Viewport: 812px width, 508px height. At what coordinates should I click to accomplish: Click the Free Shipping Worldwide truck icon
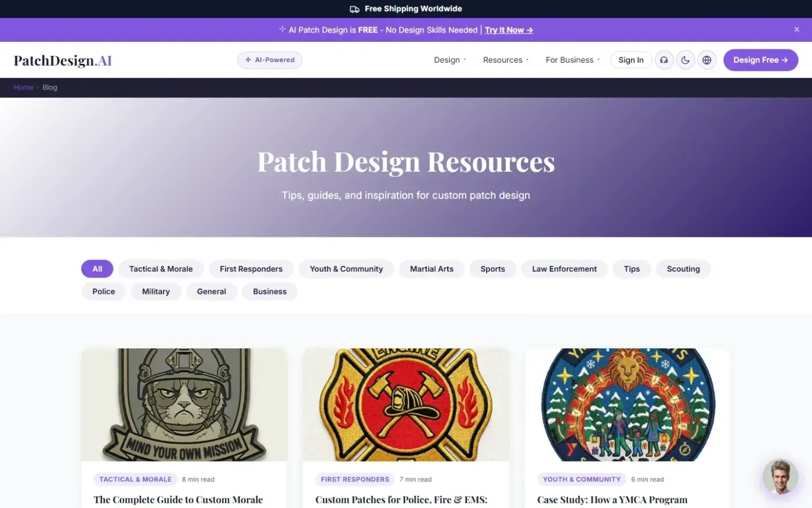click(x=354, y=9)
